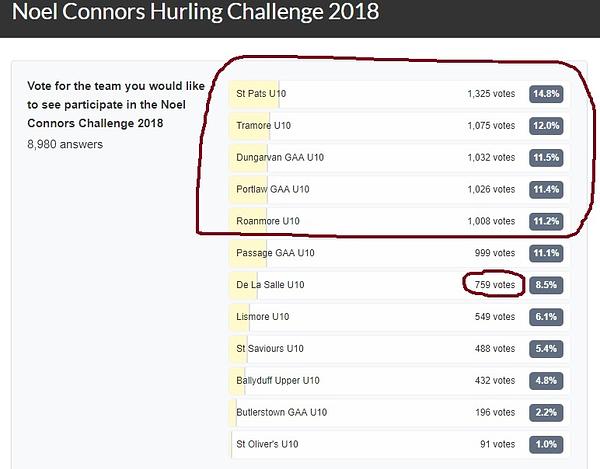
Task: Click the Dungarvan GAA U10 row
Action: pos(399,157)
